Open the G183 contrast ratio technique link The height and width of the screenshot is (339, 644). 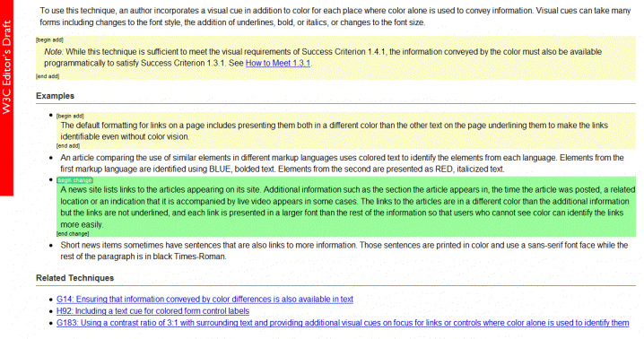click(343, 323)
